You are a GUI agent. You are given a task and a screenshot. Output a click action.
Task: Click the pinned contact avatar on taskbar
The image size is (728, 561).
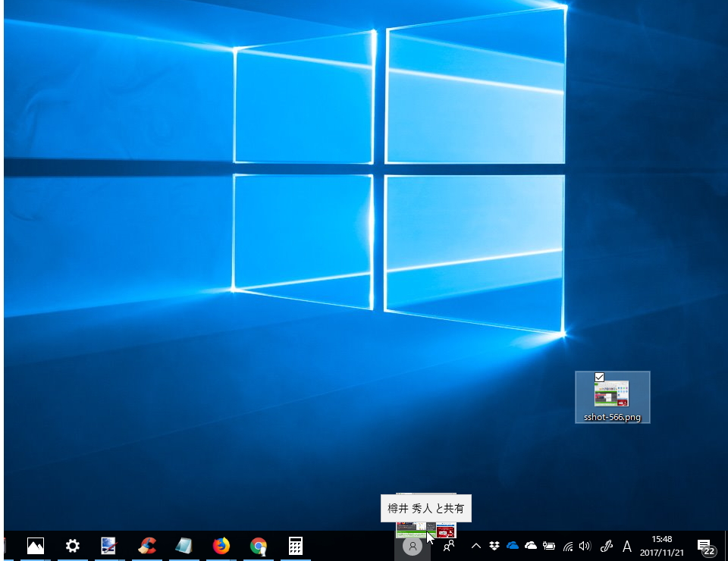click(413, 546)
